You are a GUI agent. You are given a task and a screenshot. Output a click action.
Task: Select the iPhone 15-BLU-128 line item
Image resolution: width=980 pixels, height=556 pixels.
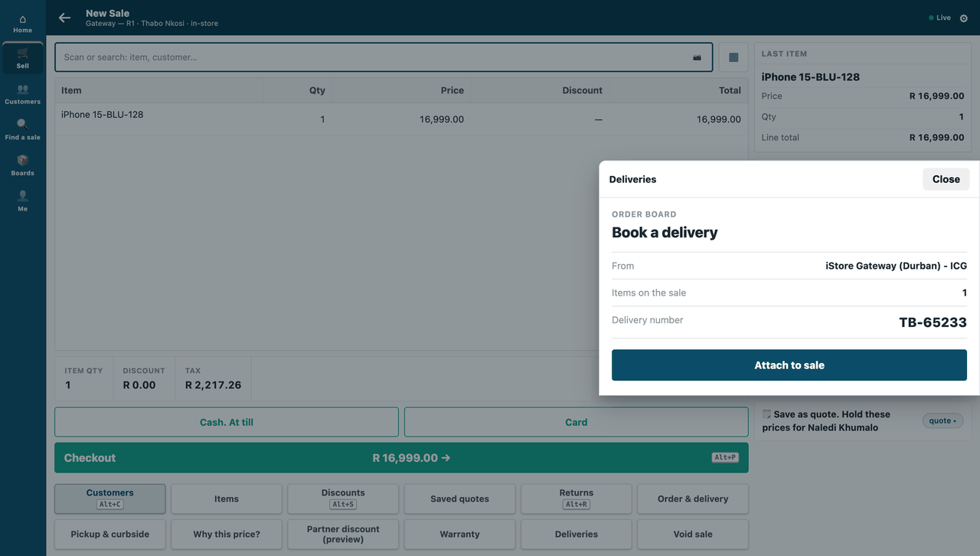[x=401, y=119]
